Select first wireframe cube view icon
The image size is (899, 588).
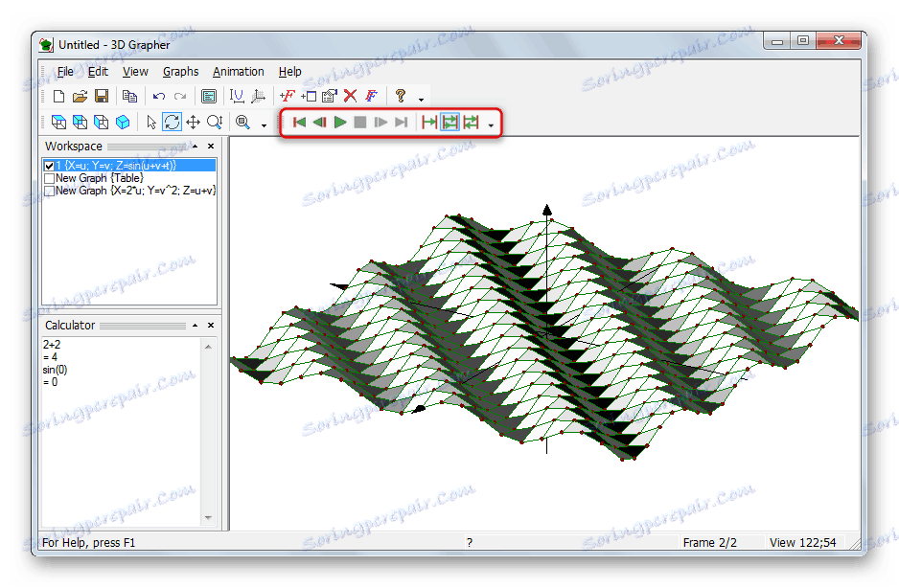point(58,122)
